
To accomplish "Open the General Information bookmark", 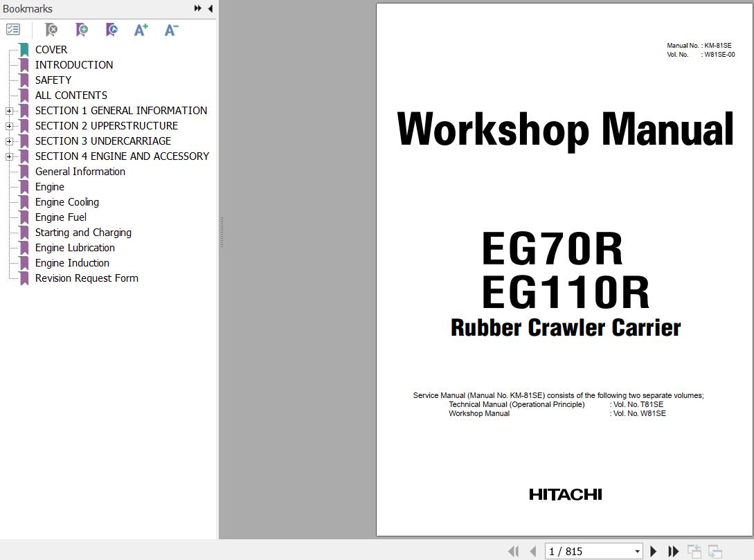I will [80, 172].
